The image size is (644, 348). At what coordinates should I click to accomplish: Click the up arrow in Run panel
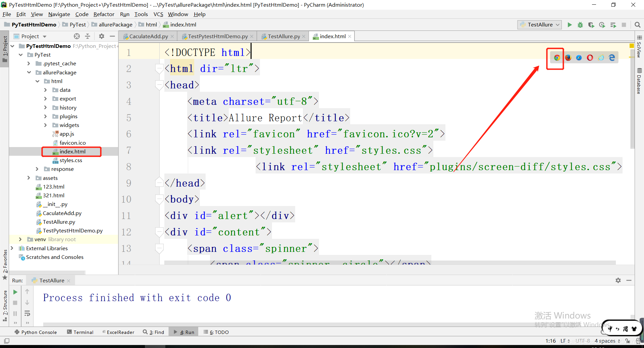(x=27, y=291)
